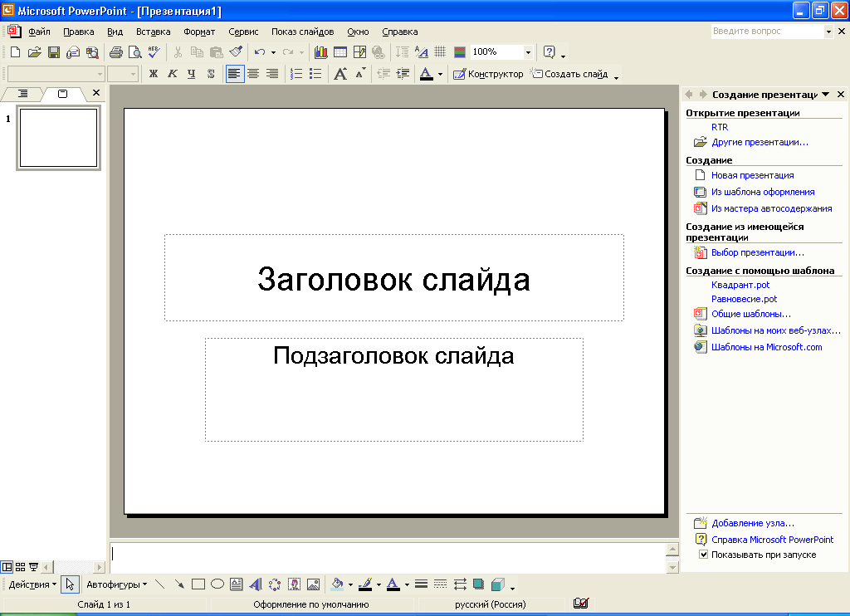This screenshot has width=850, height=616.
Task: Select the Arrow drawing tool
Action: (179, 584)
